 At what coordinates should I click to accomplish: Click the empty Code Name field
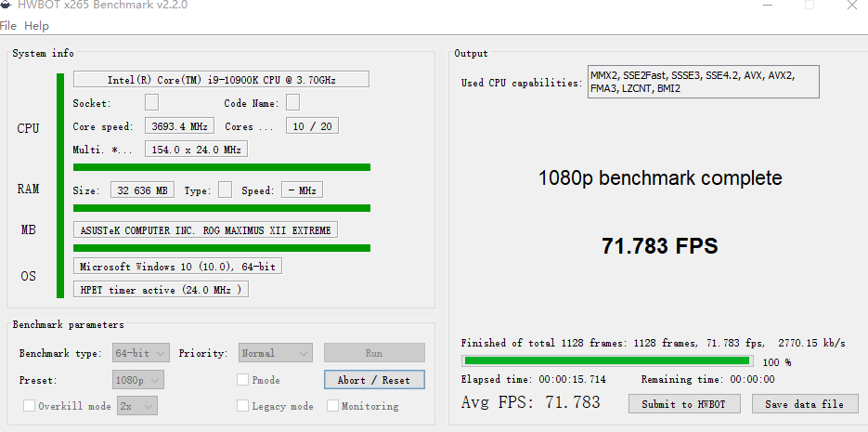292,102
